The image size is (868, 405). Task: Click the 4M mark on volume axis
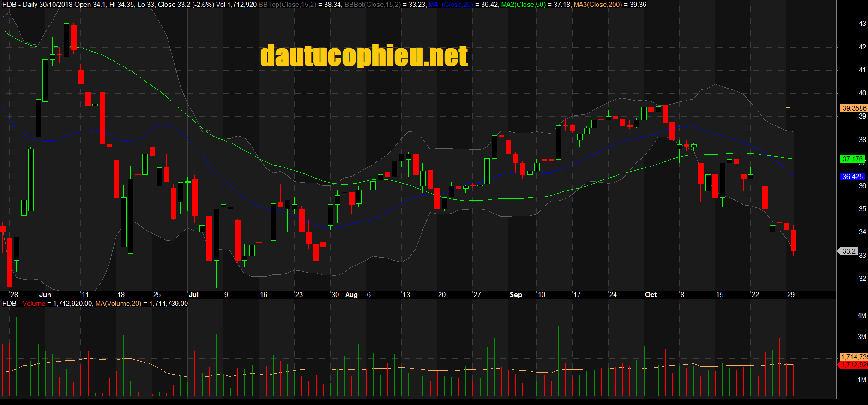(862, 316)
